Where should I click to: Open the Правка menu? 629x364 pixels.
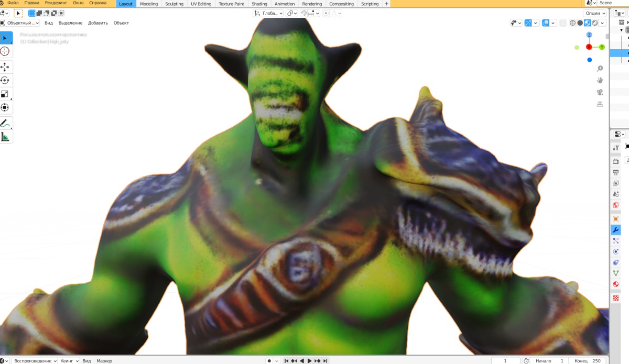pos(31,3)
